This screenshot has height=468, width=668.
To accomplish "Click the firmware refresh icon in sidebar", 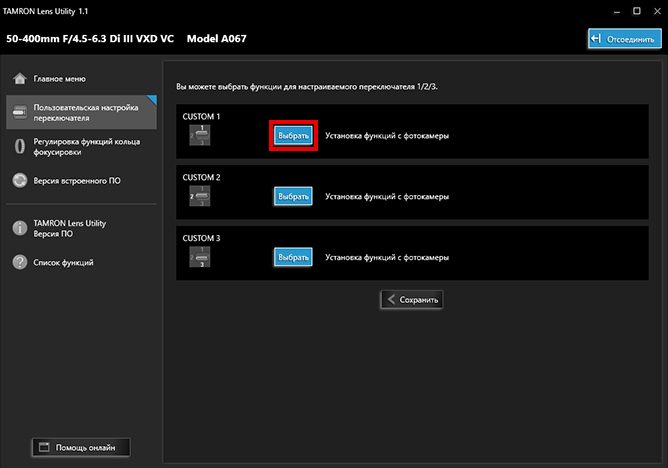I will [x=20, y=180].
